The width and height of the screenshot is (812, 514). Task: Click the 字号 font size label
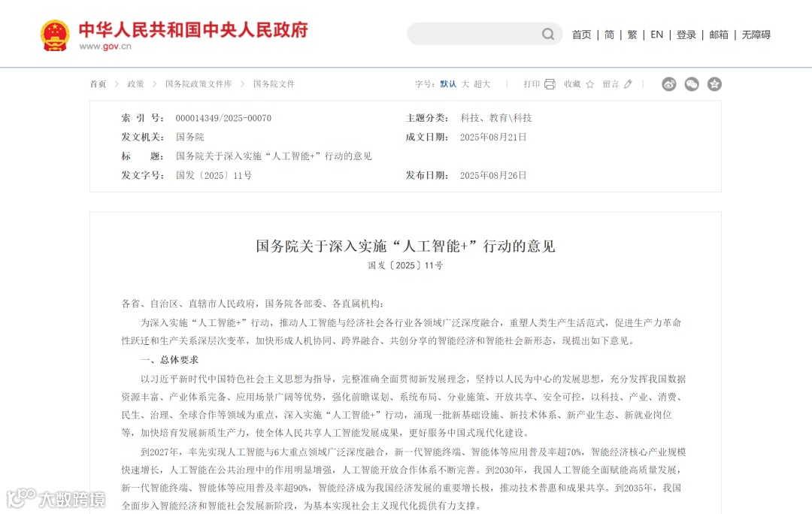coord(424,84)
